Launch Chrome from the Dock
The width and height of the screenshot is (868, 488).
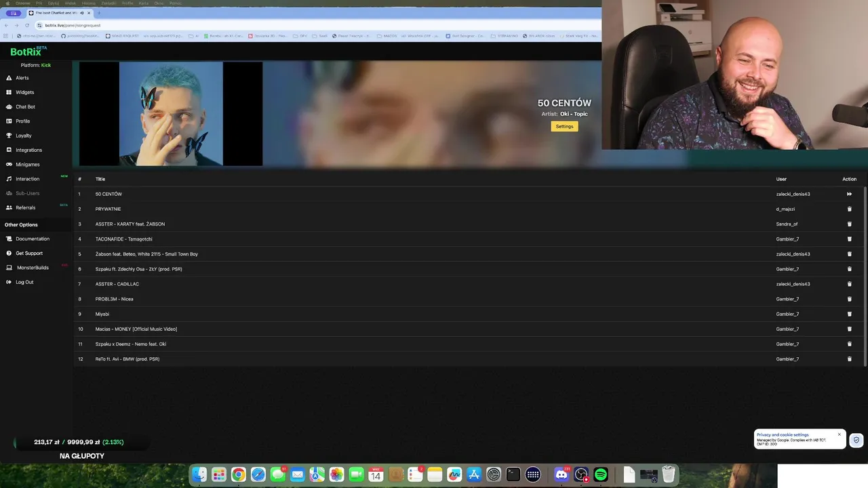(238, 475)
